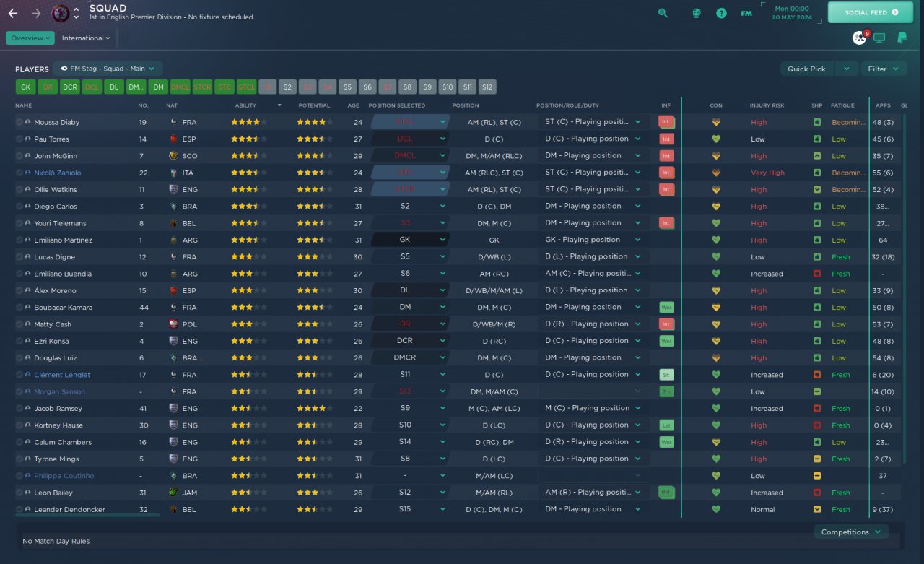Open the Filter dropdown
This screenshot has height=564, width=924.
884,69
